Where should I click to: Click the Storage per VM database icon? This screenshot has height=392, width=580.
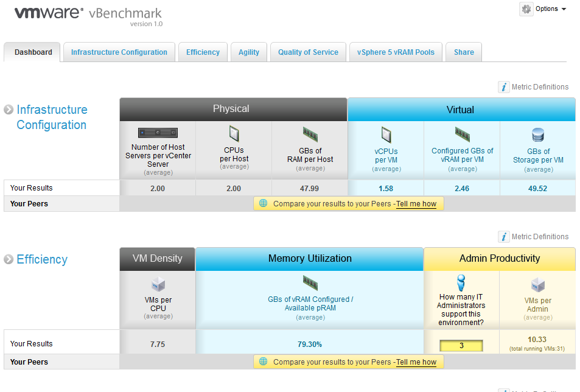point(538,135)
